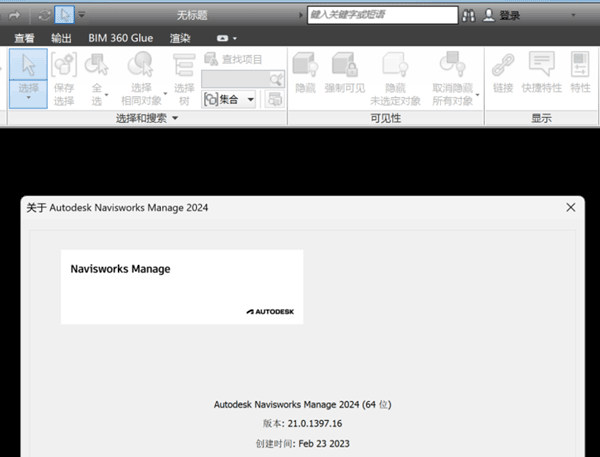Open the sign-in dropdown arrow
Screen dimensions: 600x457
pyautogui.click(x=573, y=15)
